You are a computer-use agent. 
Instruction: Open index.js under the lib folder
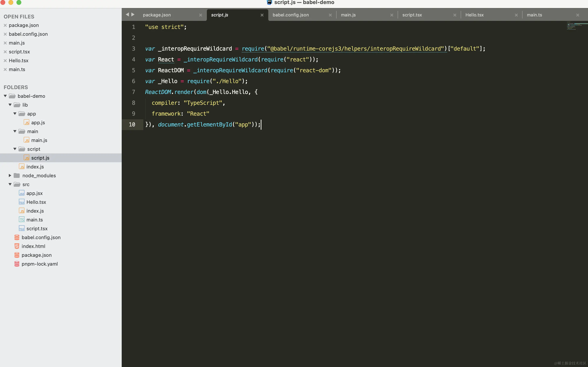click(35, 167)
